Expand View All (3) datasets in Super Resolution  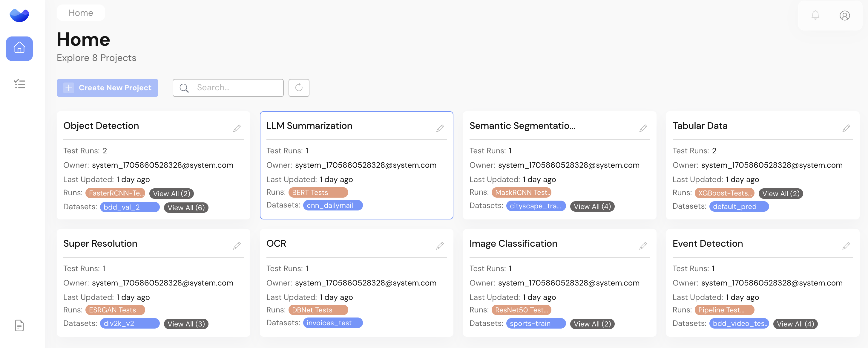[x=186, y=324]
